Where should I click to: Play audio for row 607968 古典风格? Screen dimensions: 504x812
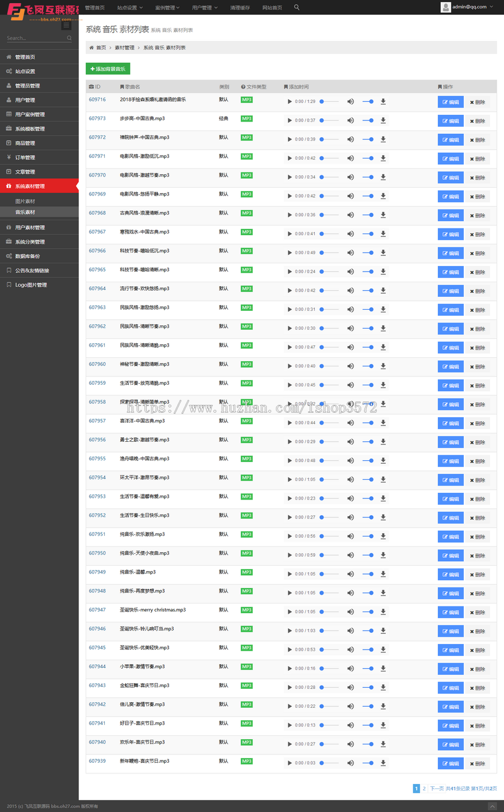[x=290, y=215]
